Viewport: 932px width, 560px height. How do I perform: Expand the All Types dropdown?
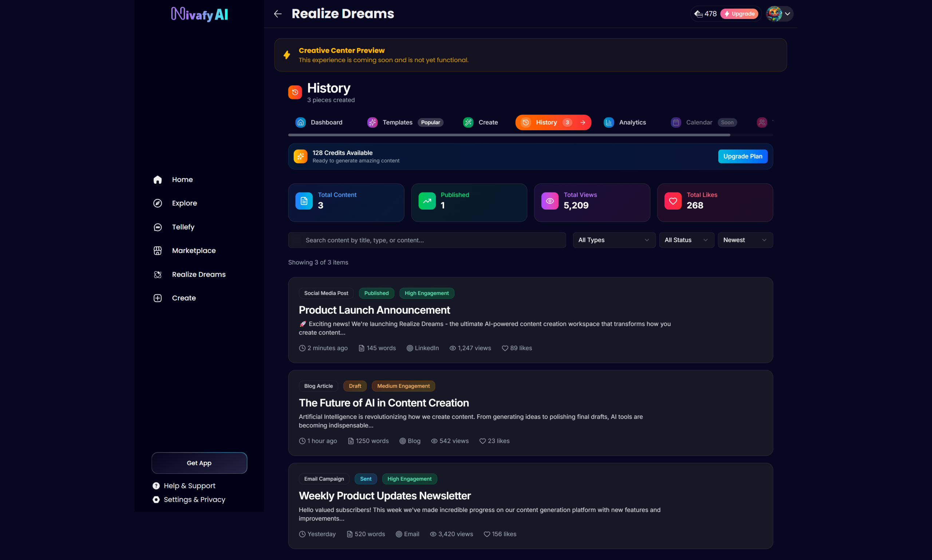pos(614,240)
